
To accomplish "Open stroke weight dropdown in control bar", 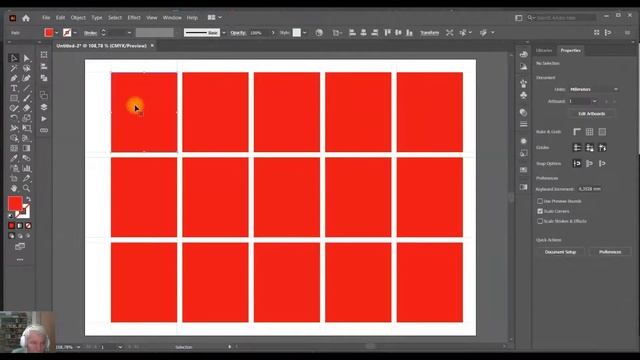I will pos(129,33).
